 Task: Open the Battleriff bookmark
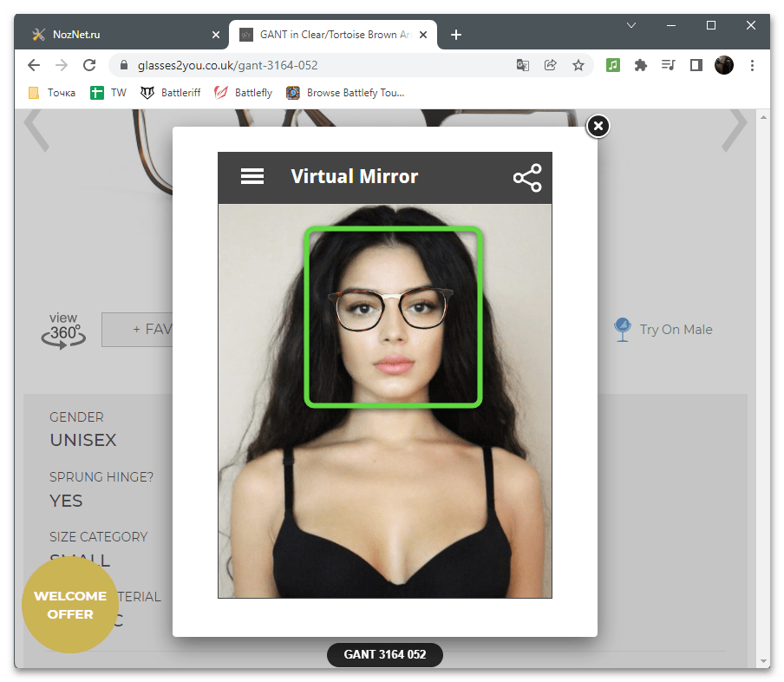click(x=171, y=93)
